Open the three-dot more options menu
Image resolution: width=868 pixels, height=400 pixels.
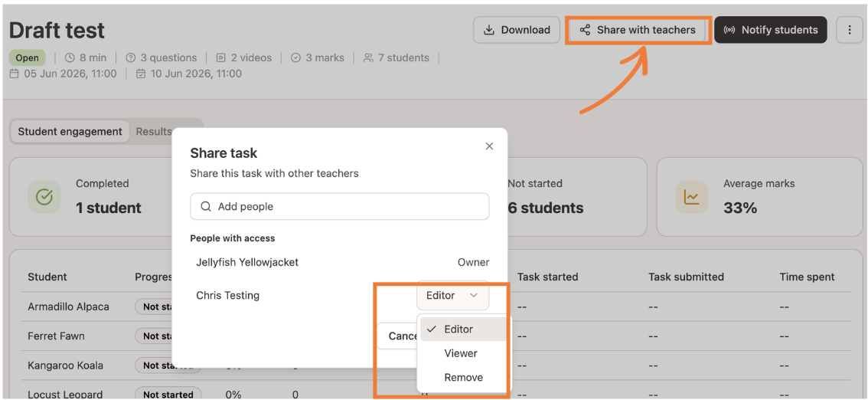click(850, 30)
